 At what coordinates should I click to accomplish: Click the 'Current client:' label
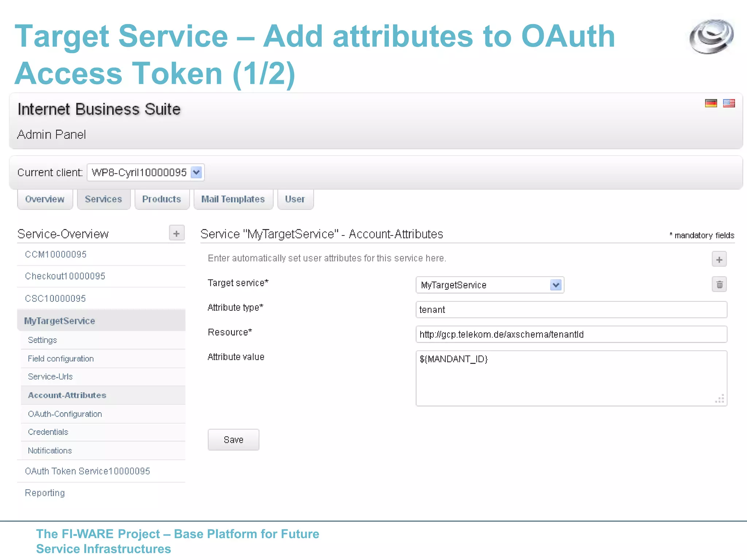coord(50,172)
